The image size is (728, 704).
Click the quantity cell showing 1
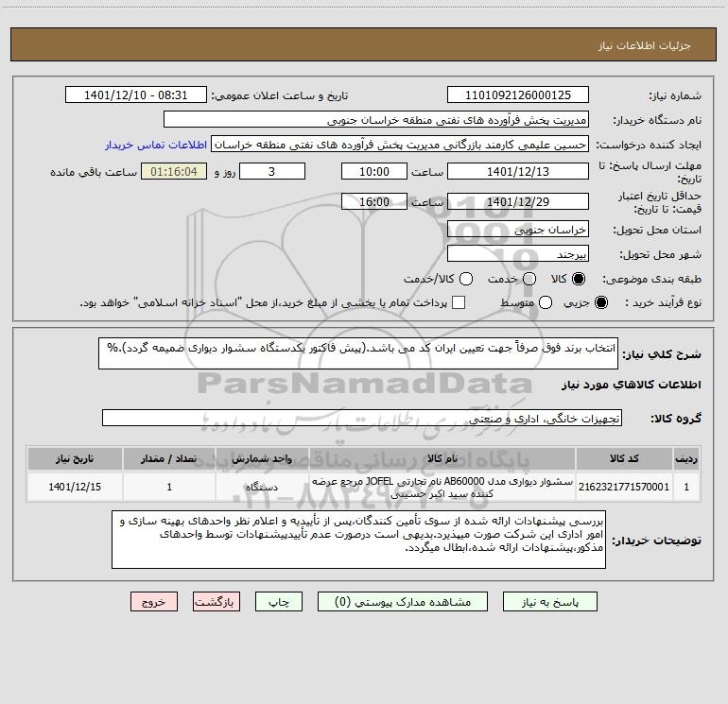click(x=169, y=487)
